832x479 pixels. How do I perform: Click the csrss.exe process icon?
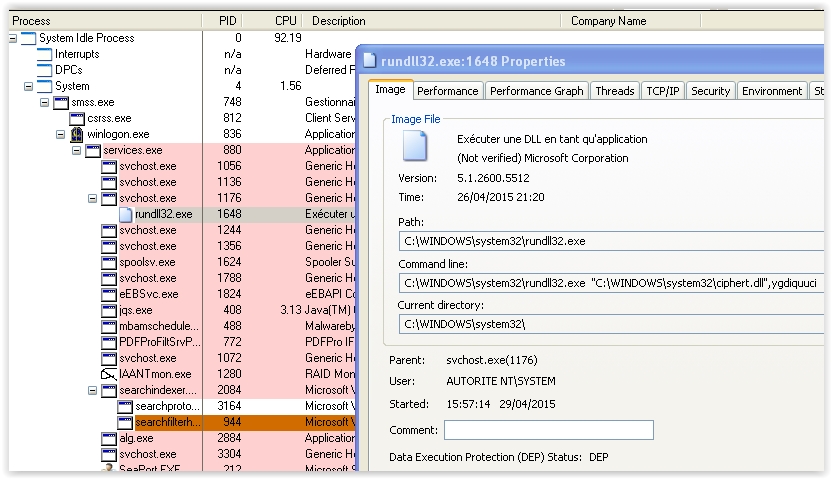click(77, 118)
